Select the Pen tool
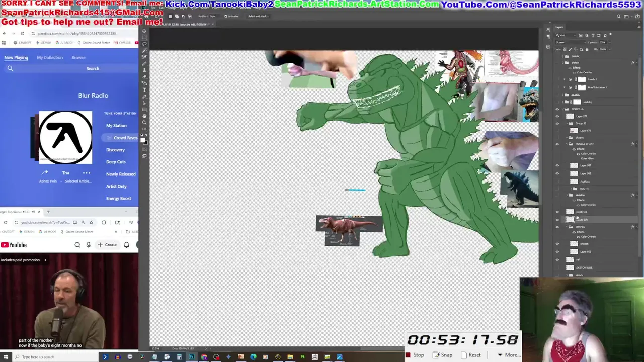 coord(144,97)
